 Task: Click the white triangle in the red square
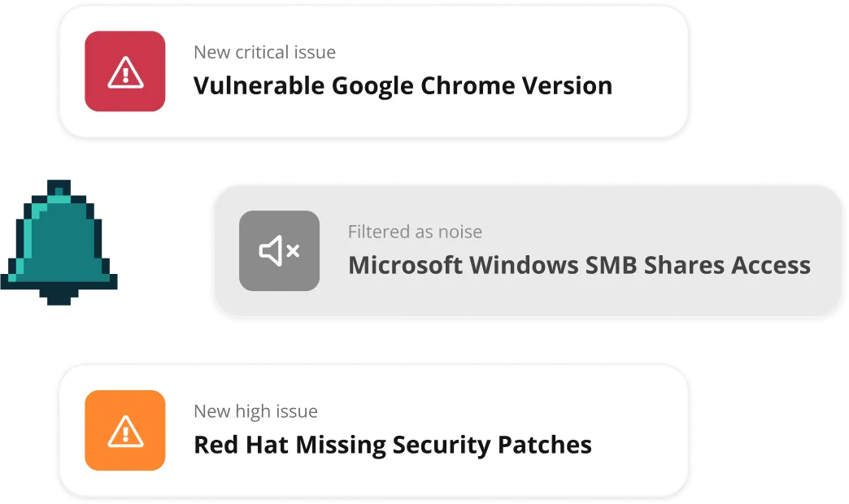(x=125, y=72)
